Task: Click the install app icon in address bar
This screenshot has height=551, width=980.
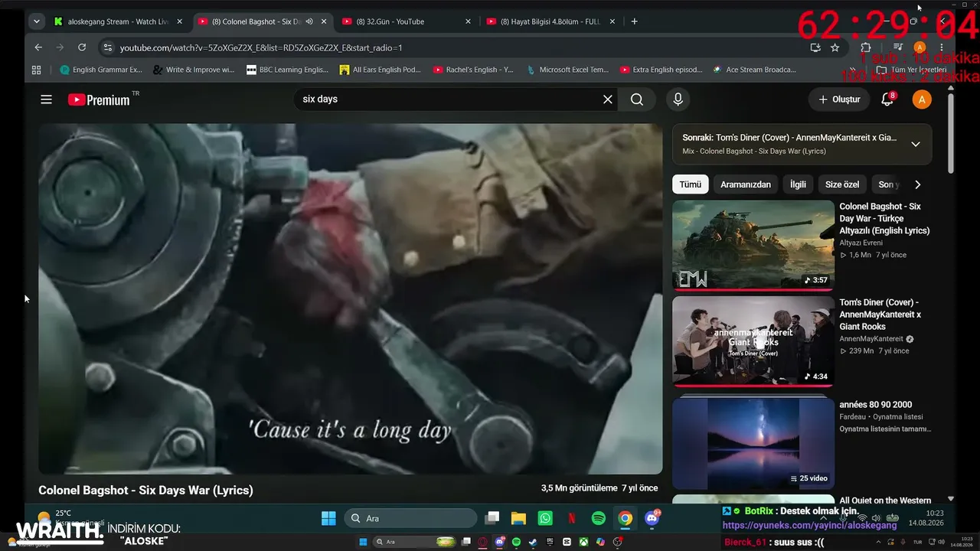Action: click(815, 47)
